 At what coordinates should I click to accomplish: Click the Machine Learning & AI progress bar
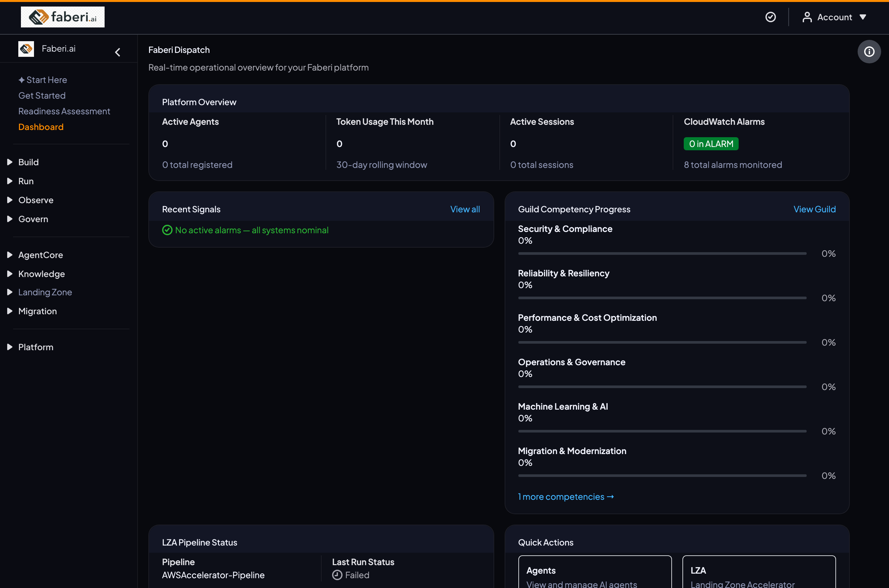[662, 431]
